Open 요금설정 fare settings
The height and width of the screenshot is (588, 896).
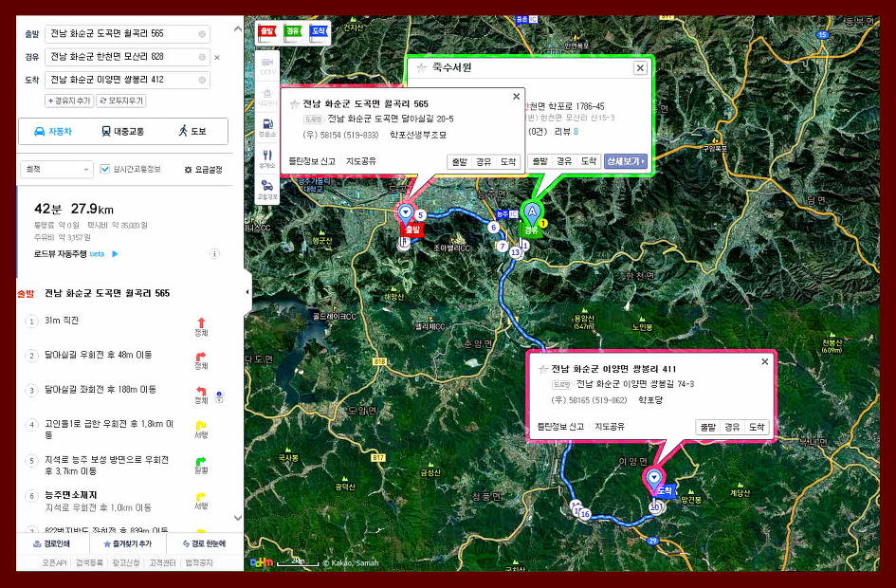click(x=204, y=170)
